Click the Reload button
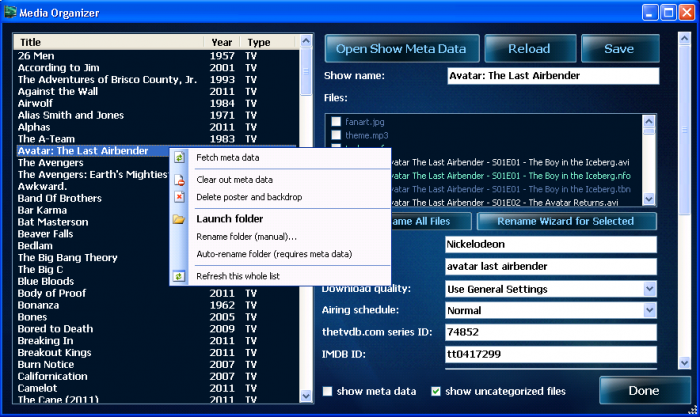The width and height of the screenshot is (700, 417). pyautogui.click(x=530, y=49)
